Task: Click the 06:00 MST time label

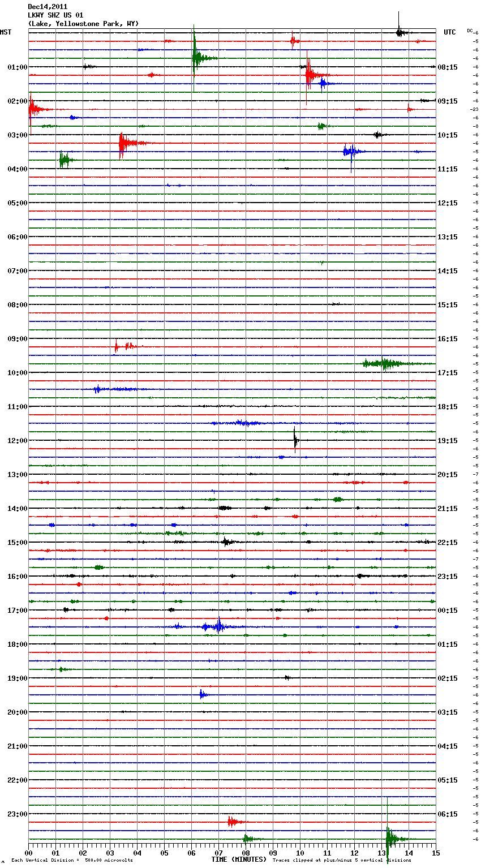Action: pos(17,237)
